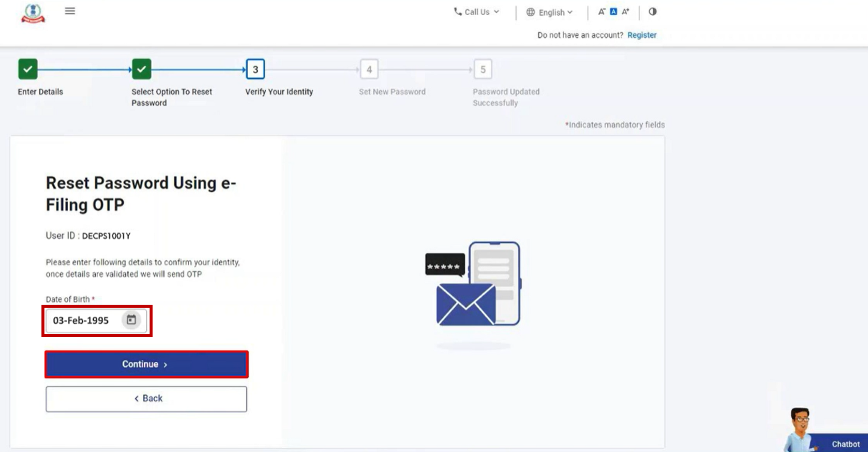Image resolution: width=868 pixels, height=452 pixels.
Task: Toggle dark mode with the contrast icon
Action: point(652,11)
